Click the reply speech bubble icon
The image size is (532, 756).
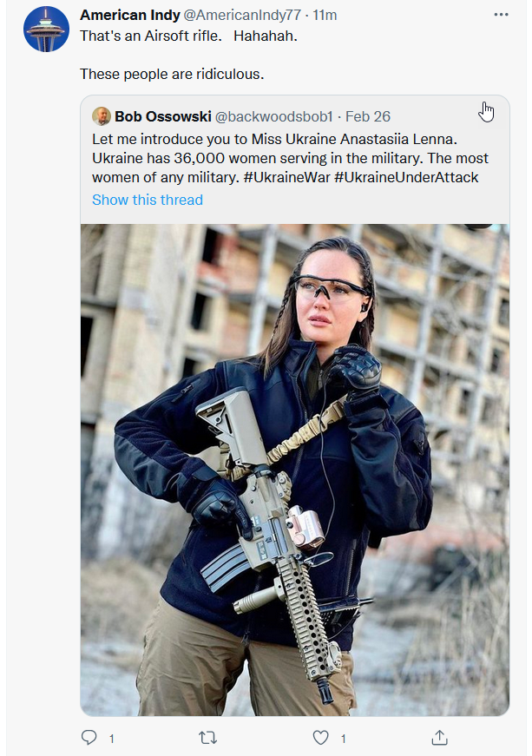point(89,737)
